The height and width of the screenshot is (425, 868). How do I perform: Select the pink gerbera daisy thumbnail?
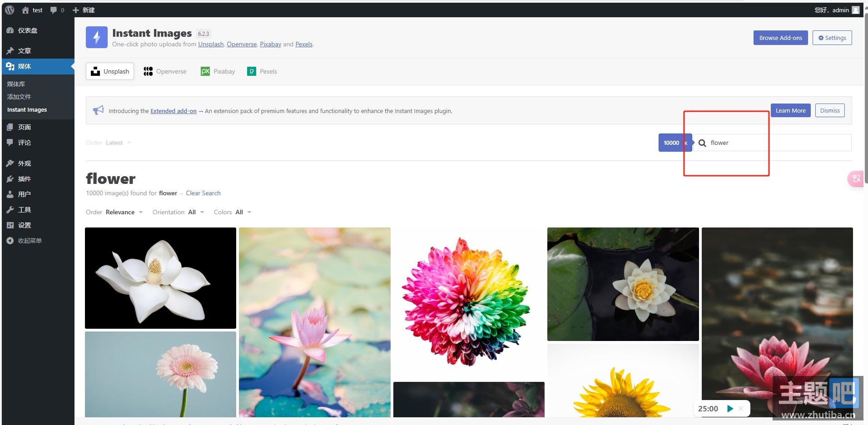(x=160, y=374)
